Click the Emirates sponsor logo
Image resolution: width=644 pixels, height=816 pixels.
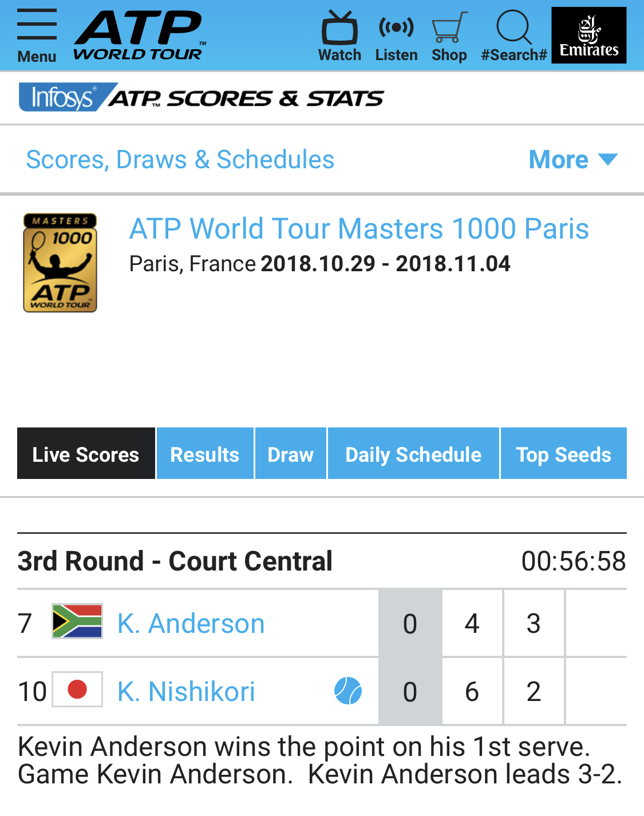[588, 35]
